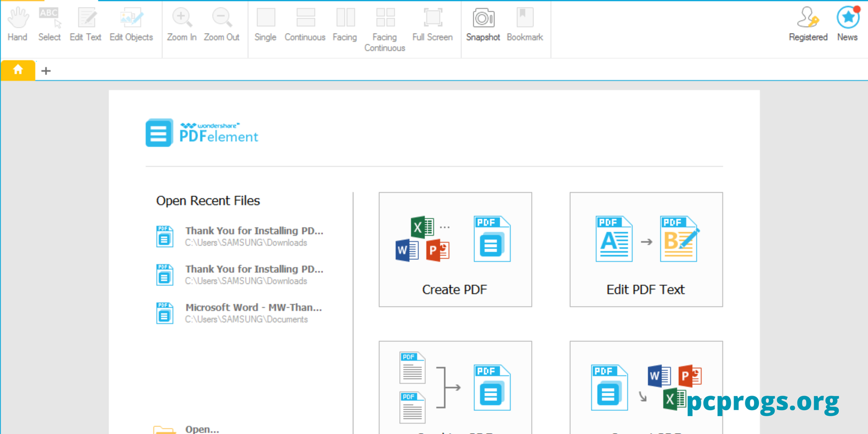Go to the Home tab
Viewport: 868px width, 434px height.
point(18,70)
